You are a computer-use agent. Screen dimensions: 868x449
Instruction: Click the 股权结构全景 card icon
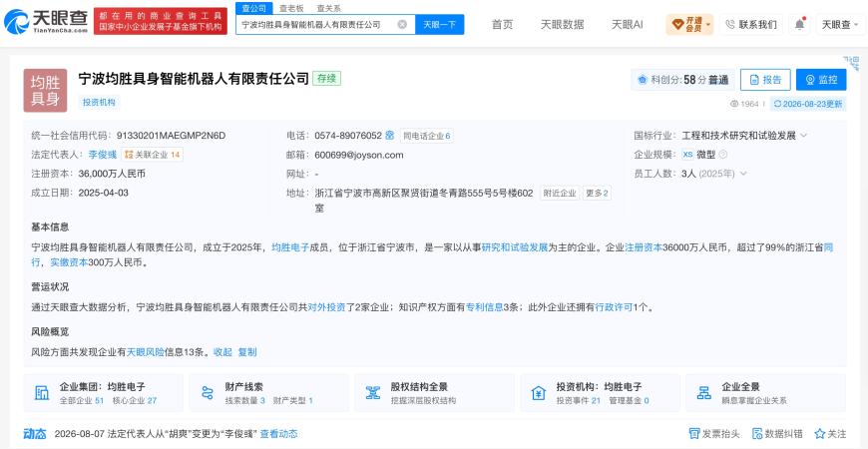click(373, 392)
